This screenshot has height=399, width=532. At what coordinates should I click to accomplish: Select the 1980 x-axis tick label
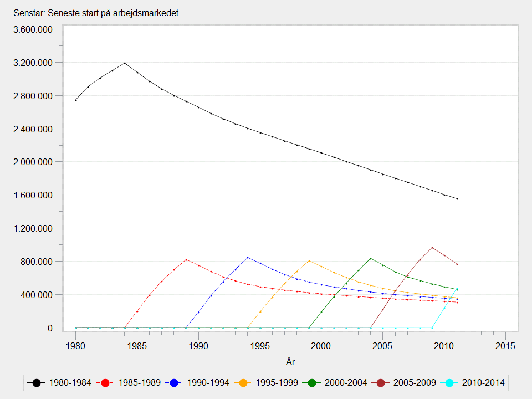point(76,346)
